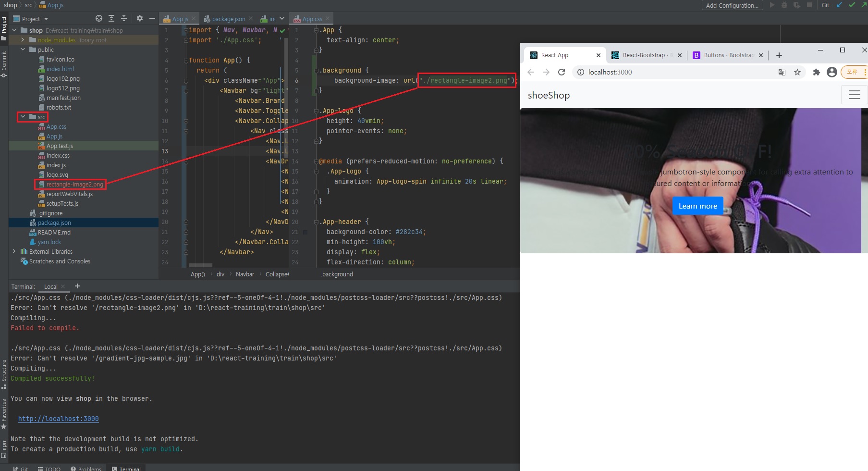
Task: Select rectangle-image2.png in the project tree
Action: point(74,184)
